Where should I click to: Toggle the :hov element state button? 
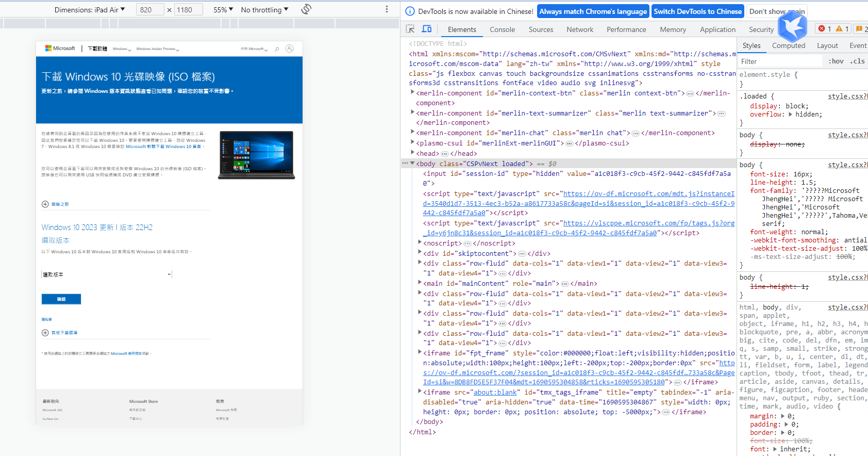tap(836, 61)
